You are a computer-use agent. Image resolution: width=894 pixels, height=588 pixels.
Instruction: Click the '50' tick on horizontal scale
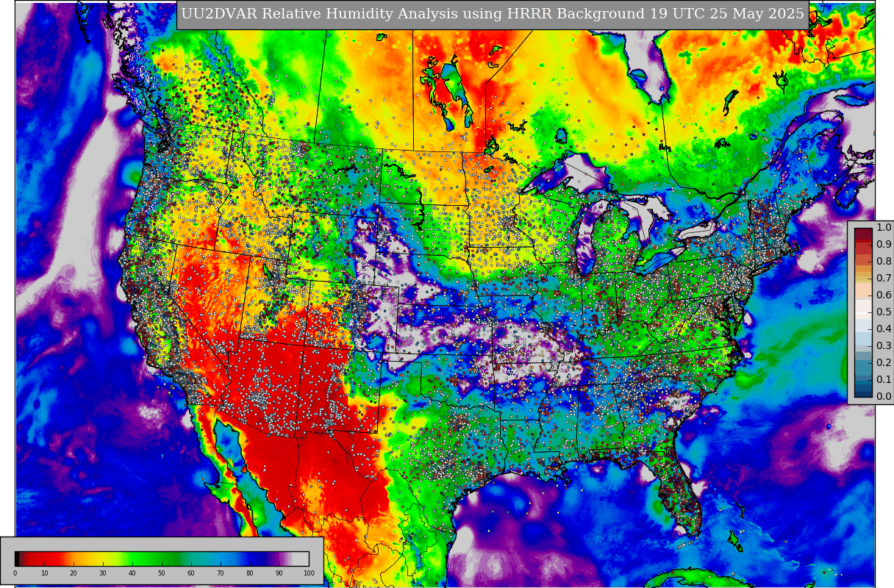[x=162, y=573]
